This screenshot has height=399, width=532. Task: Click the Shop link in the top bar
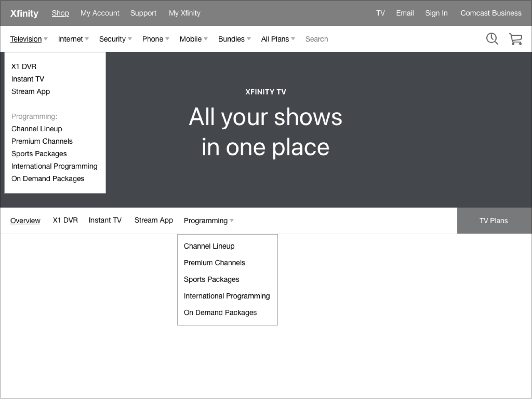[x=60, y=13]
